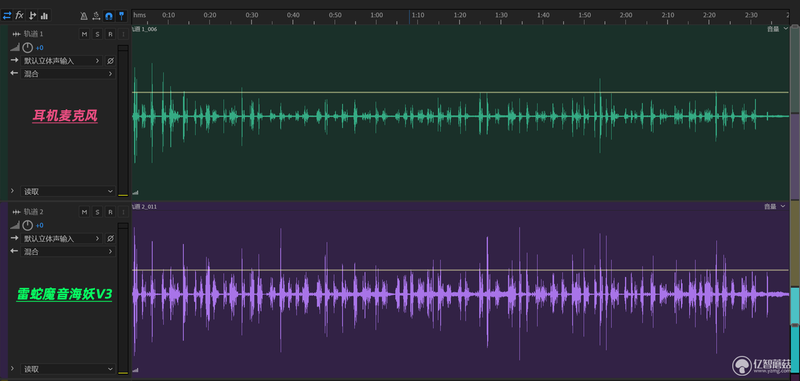800x381 pixels.
Task: Arm track 轨道 1 for recording
Action: pos(110,34)
